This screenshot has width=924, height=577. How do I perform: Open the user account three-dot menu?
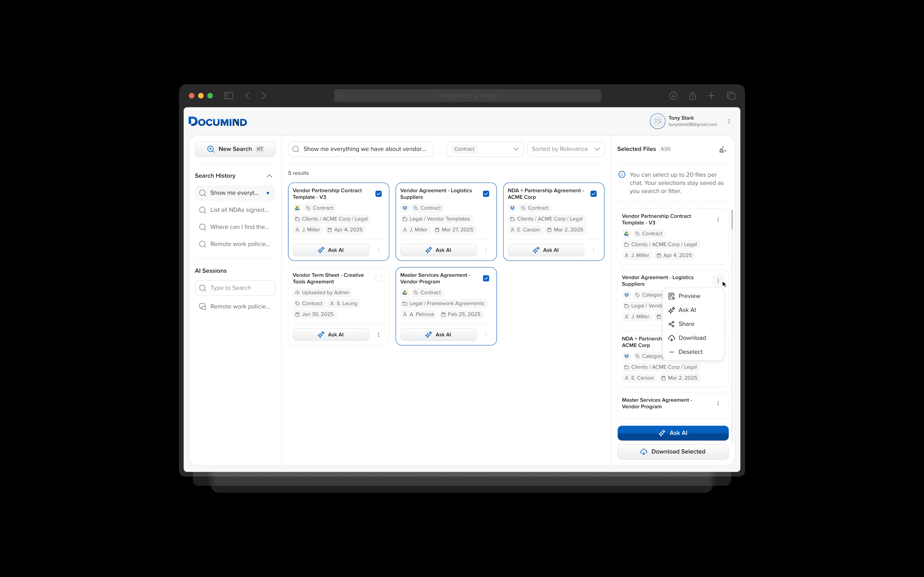(729, 121)
